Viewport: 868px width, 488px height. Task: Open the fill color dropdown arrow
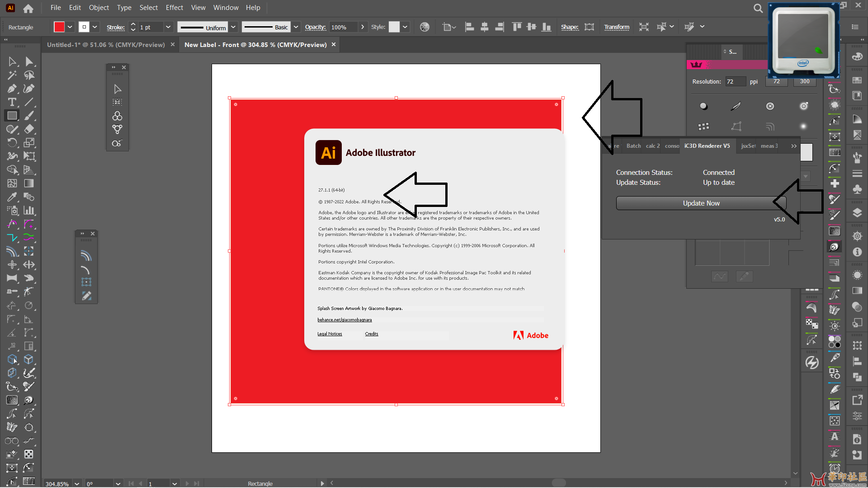tap(70, 27)
